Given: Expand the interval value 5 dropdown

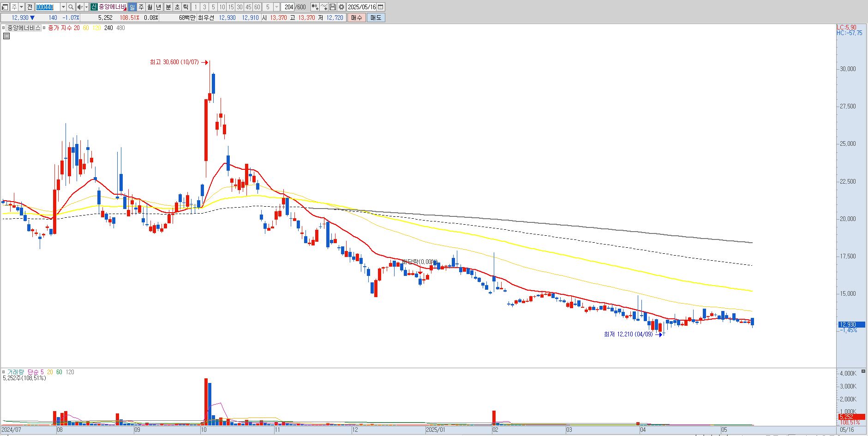Looking at the screenshot, I should [277, 7].
